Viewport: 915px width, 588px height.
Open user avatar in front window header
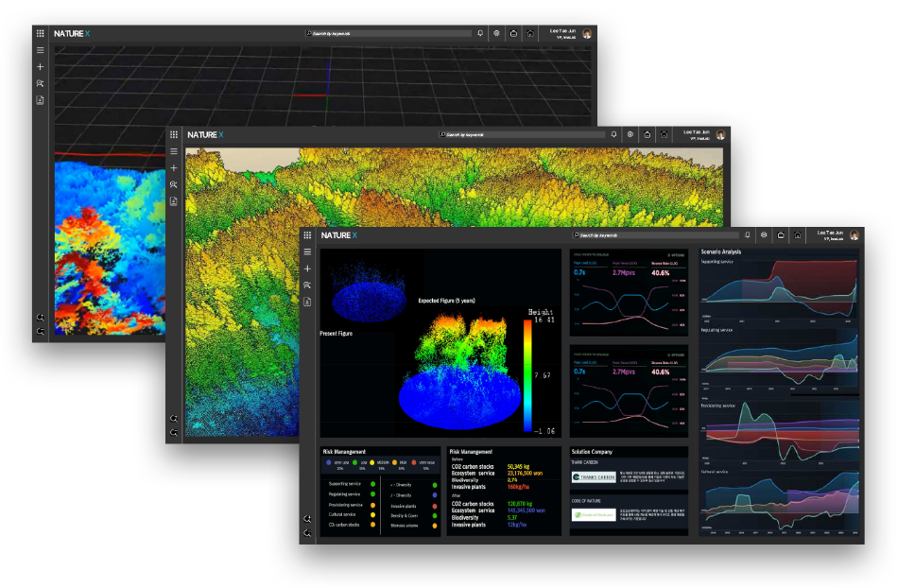pos(855,235)
